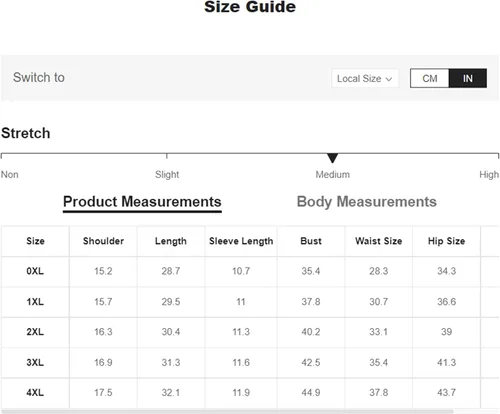Viewport: 500px width, 414px height.
Task: Click the Size Guide heading
Action: pyautogui.click(x=250, y=7)
